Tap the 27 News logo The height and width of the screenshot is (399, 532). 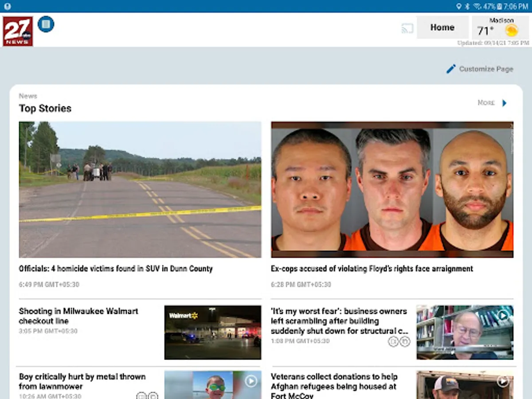pyautogui.click(x=18, y=31)
